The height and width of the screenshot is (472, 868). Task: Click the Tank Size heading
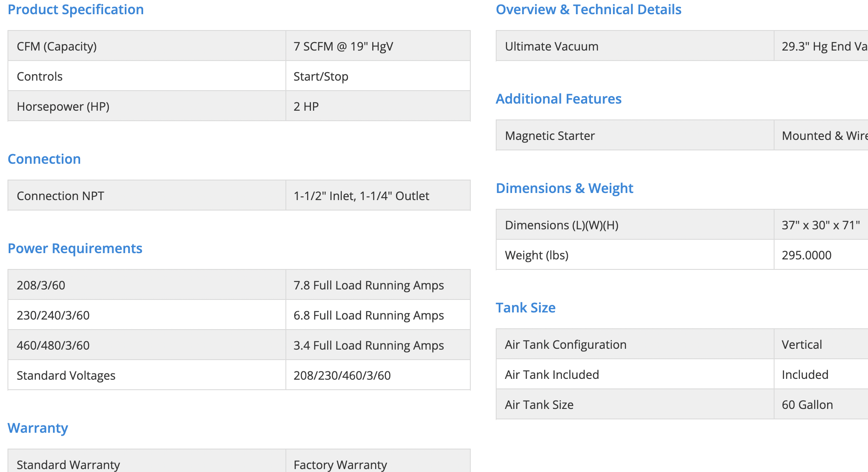[x=525, y=308]
